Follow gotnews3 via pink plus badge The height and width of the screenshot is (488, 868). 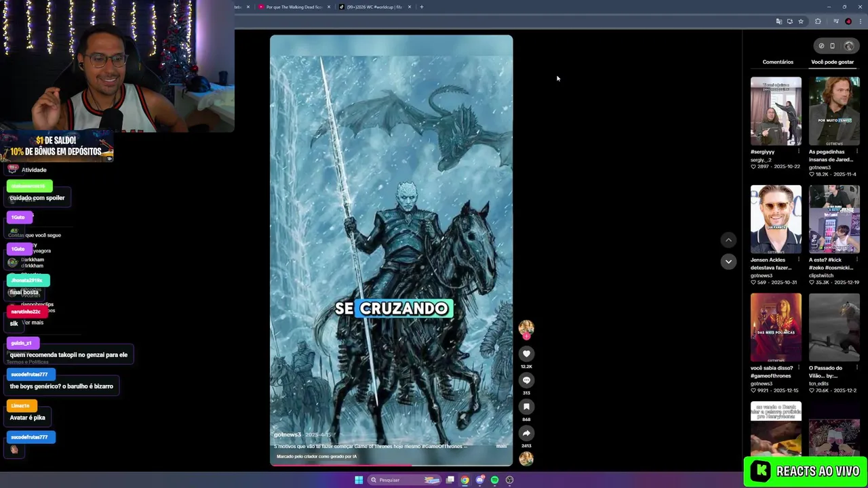point(526,336)
